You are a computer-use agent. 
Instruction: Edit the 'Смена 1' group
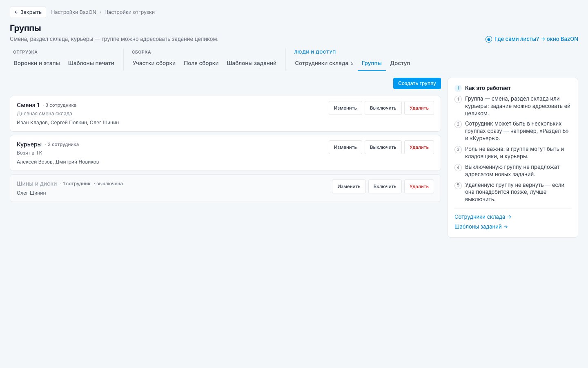[345, 108]
